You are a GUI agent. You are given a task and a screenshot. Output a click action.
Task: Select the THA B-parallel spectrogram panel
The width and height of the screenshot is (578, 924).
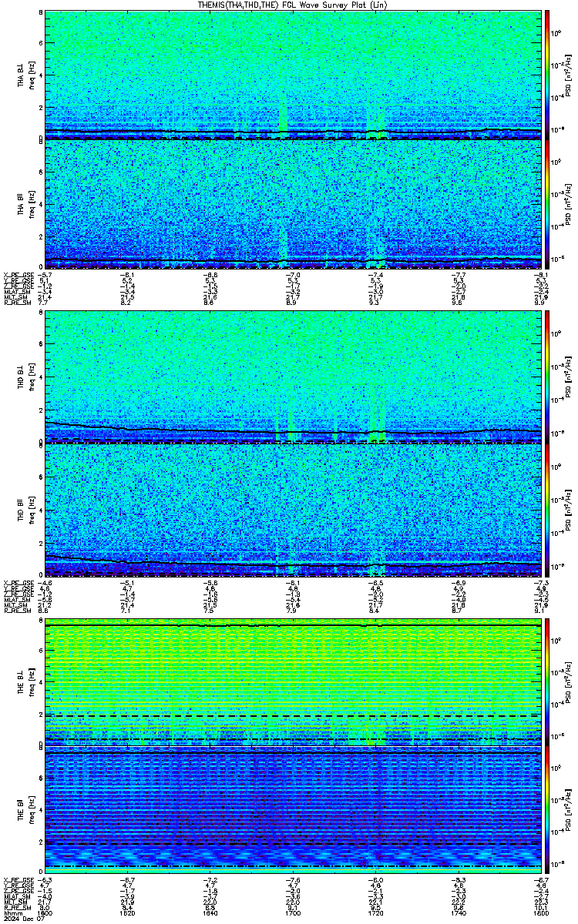293,204
